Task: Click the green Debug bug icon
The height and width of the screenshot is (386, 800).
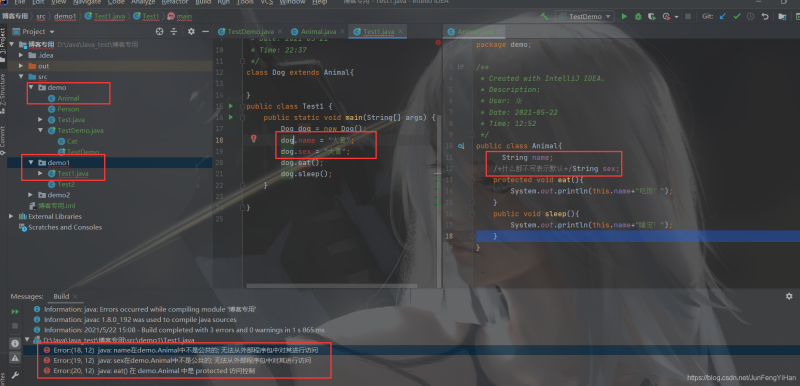Action: click(x=638, y=16)
